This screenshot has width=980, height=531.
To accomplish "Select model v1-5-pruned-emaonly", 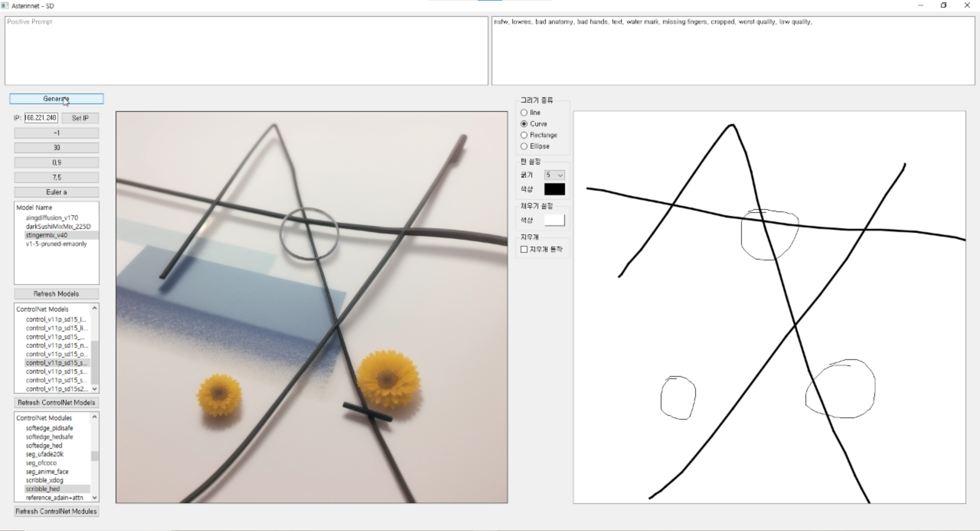I will [56, 244].
